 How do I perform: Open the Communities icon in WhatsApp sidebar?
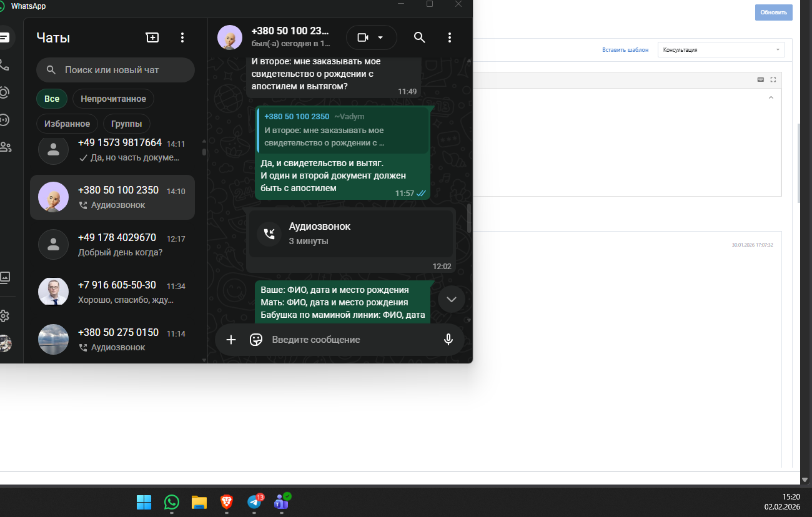click(x=5, y=147)
